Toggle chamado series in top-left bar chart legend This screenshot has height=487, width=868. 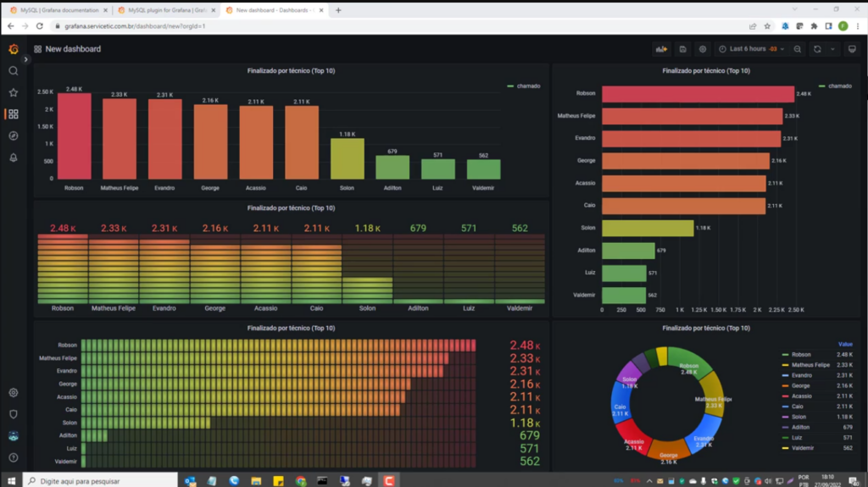[x=529, y=86]
